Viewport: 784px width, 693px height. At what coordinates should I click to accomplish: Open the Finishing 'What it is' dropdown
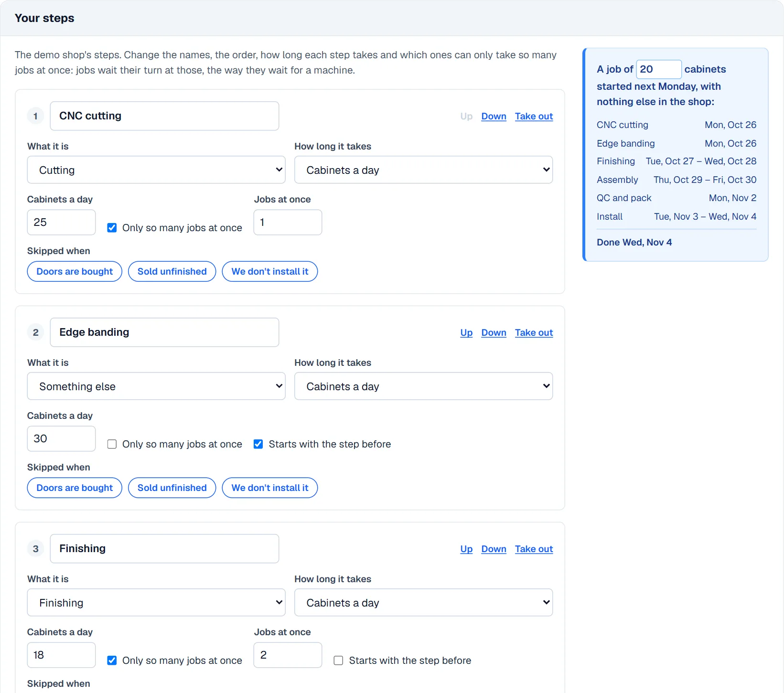tap(156, 603)
